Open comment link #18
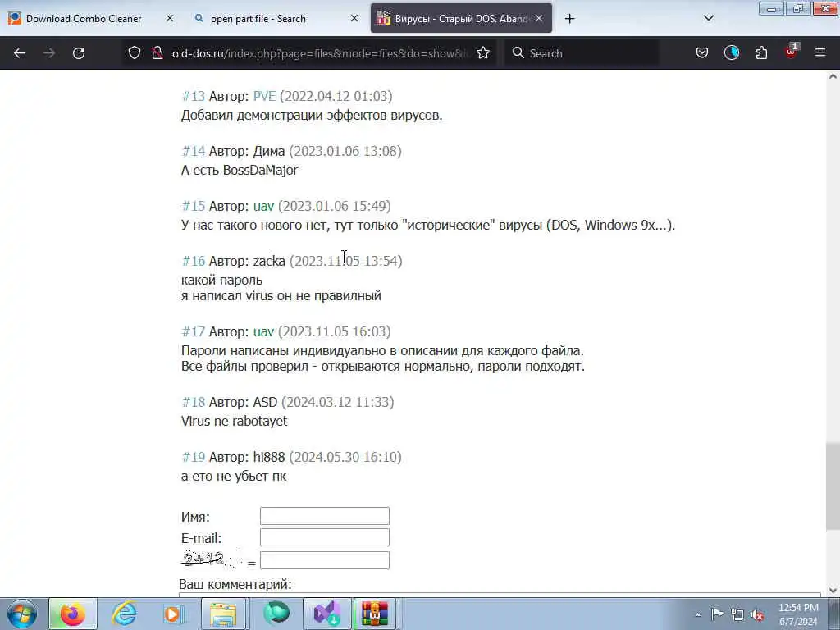Image resolution: width=840 pixels, height=630 pixels. pos(194,402)
